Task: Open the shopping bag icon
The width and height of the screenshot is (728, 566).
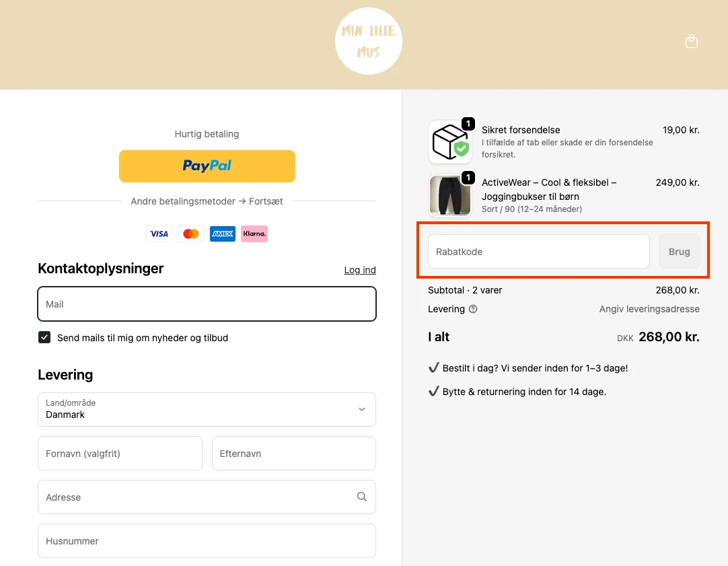Action: [691, 41]
